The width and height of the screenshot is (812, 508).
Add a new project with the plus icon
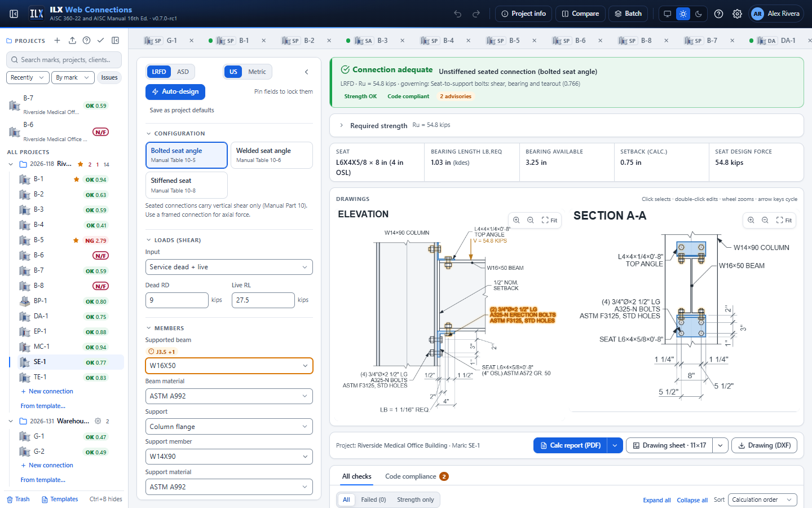pos(57,40)
